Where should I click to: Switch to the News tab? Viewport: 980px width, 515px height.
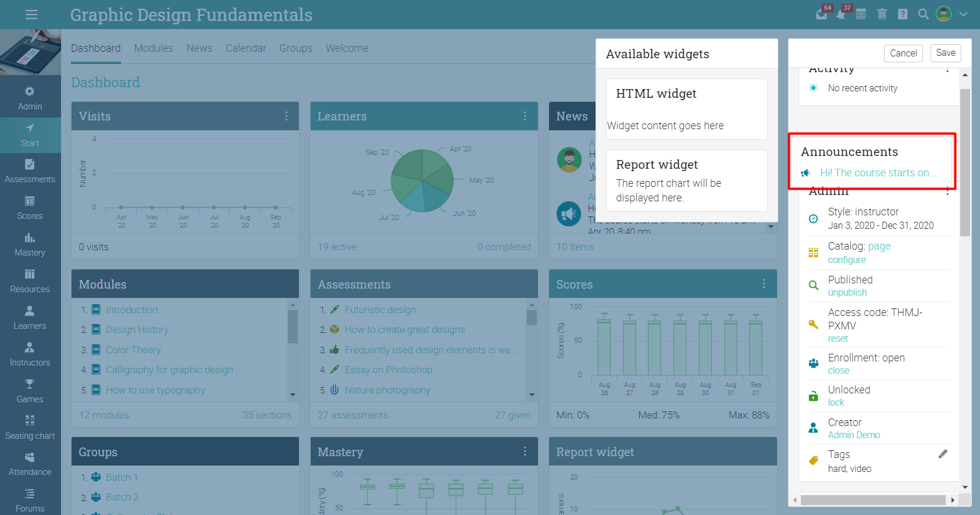click(x=199, y=48)
